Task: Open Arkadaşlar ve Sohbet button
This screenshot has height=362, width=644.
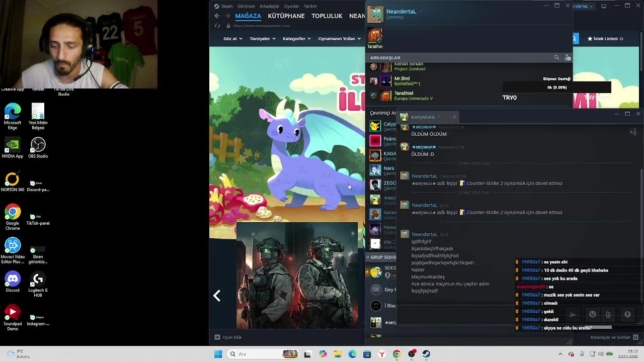Action: tap(614, 337)
